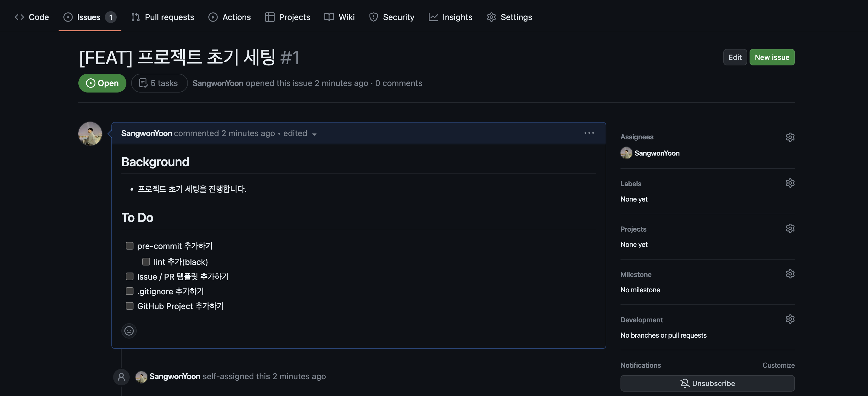
Task: Click the Issues tab circle icon
Action: tap(68, 17)
